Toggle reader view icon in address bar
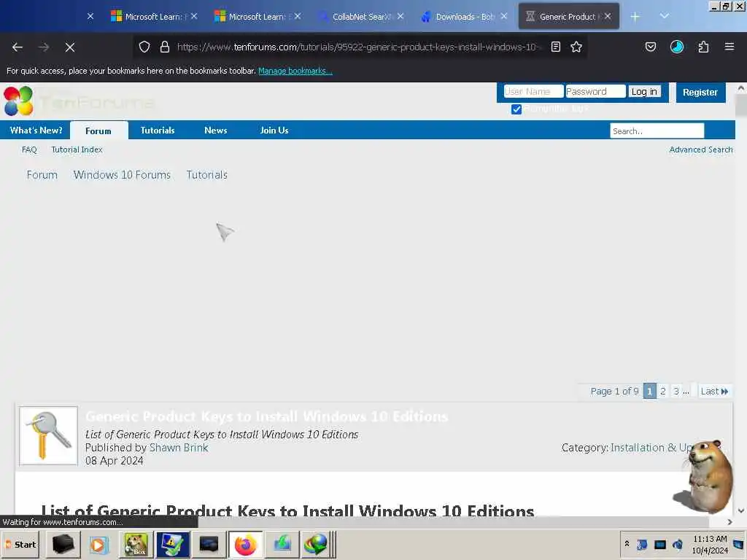 click(x=555, y=47)
